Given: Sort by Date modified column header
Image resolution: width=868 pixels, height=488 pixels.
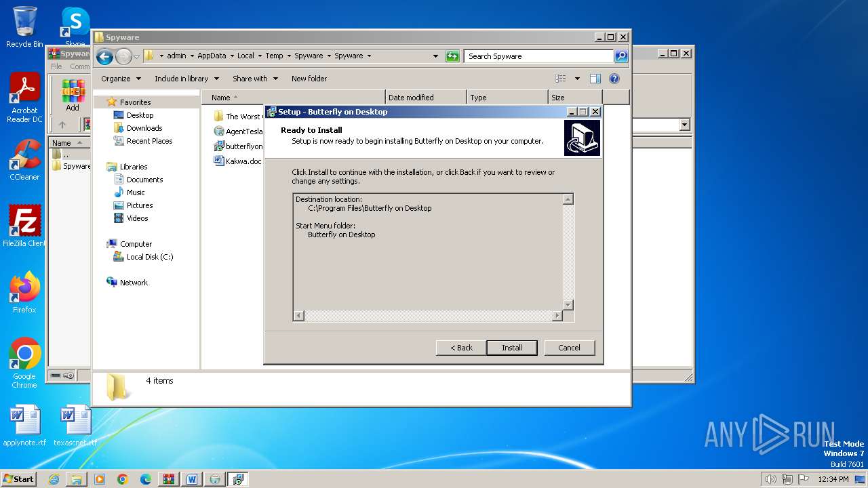Looking at the screenshot, I should (426, 98).
